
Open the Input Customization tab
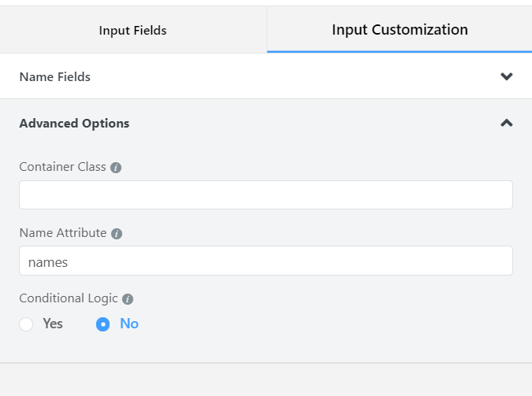[x=400, y=30]
